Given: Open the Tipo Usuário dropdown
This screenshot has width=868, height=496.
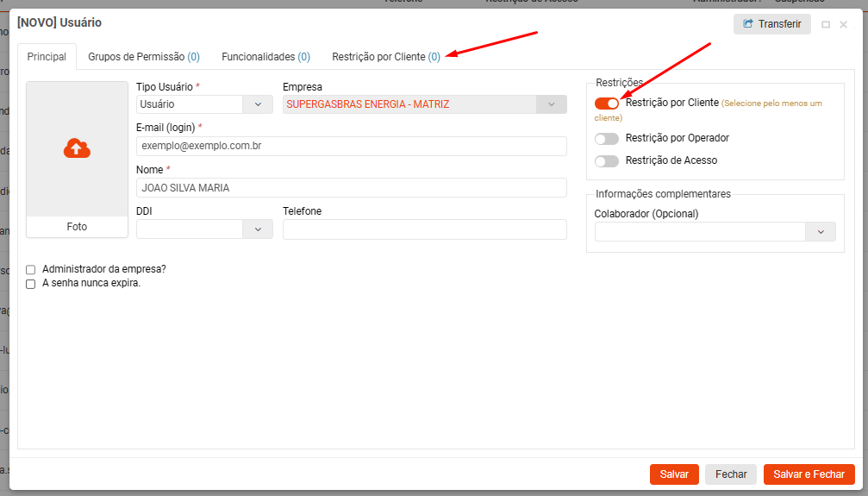Looking at the screenshot, I should pyautogui.click(x=257, y=104).
